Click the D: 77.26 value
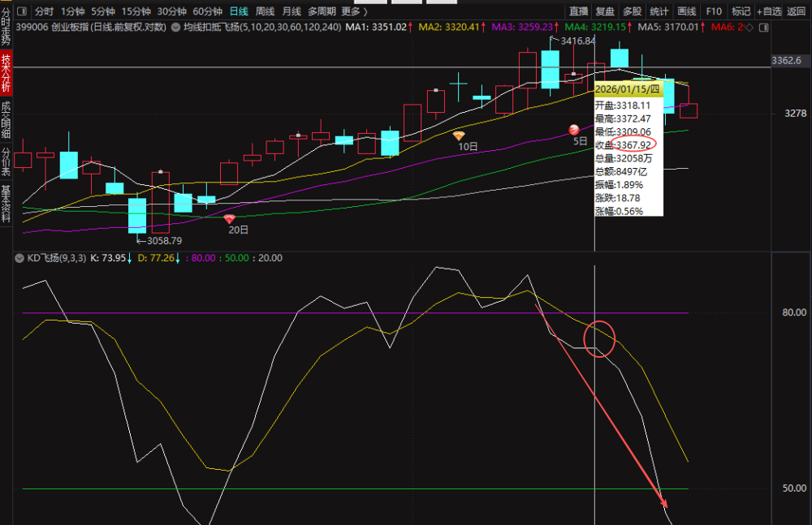This screenshot has height=525, width=812. (x=156, y=258)
